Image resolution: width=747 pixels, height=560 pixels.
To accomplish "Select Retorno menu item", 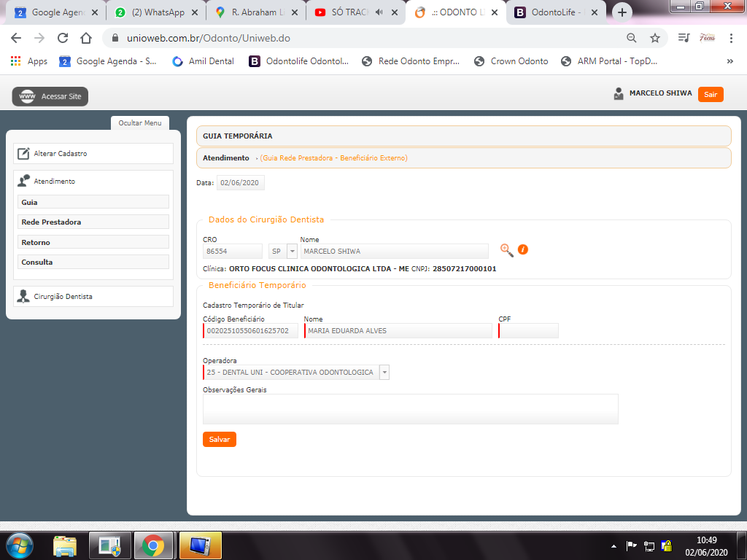I will coord(93,242).
